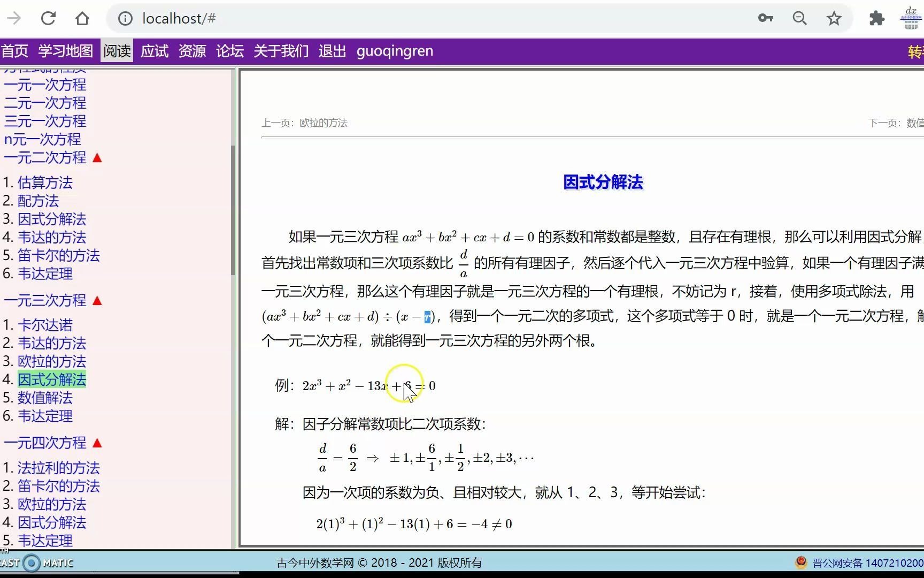
Task: Collapse the 一元三次方程 section triangle
Action: (x=98, y=300)
